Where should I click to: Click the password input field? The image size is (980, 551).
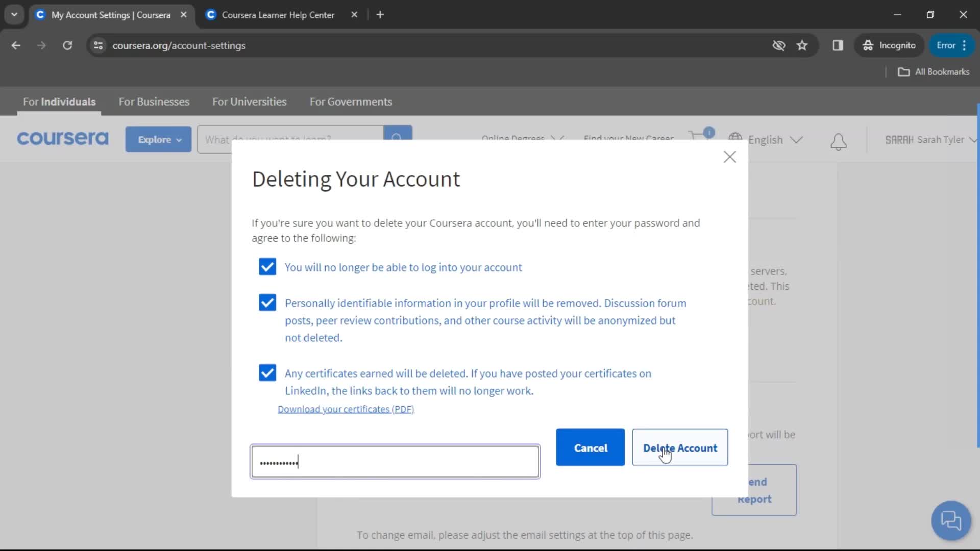395,462
